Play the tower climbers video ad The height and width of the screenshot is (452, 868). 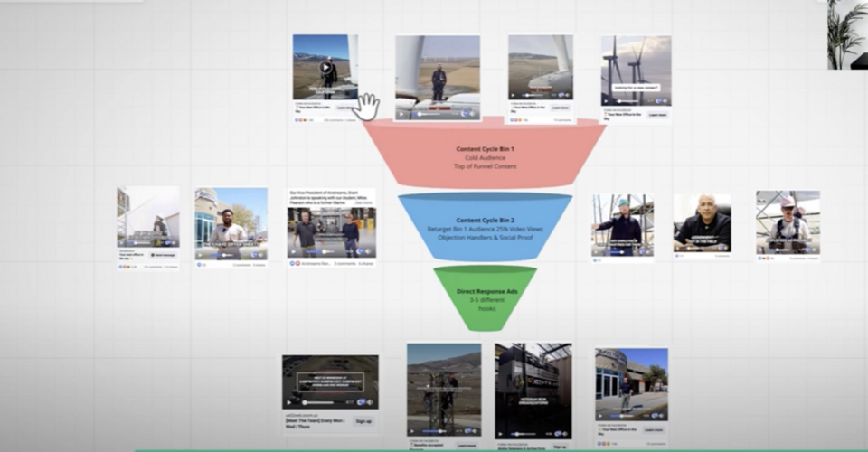(412, 430)
